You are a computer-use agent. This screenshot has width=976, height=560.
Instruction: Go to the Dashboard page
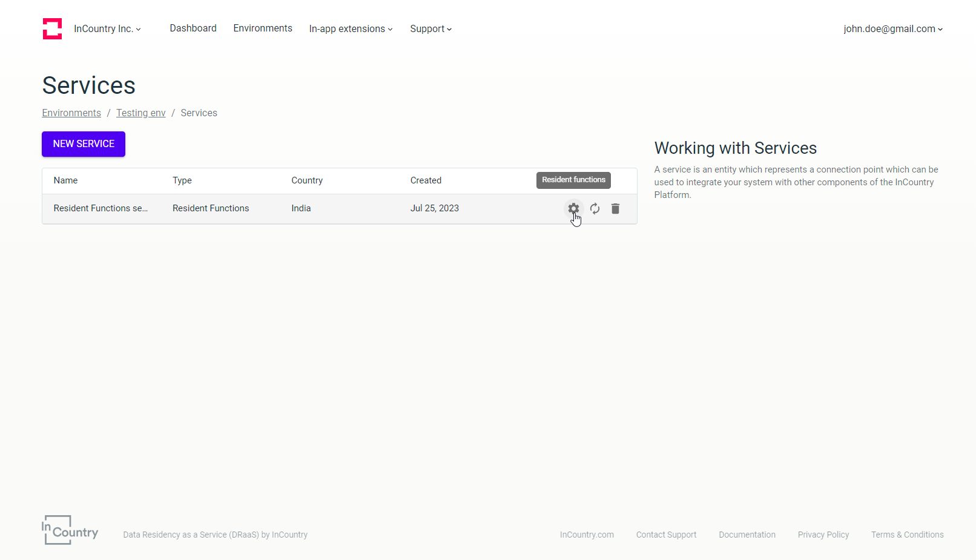(x=193, y=28)
